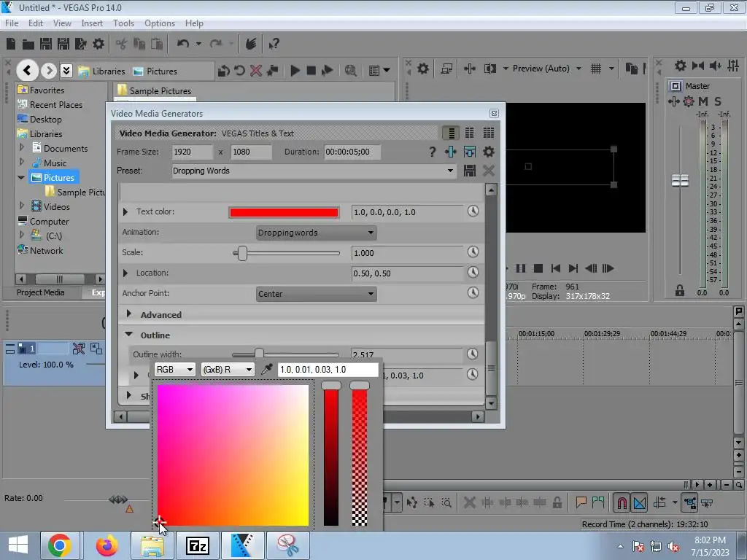Click the Split Screen View icon

[x=489, y=69]
